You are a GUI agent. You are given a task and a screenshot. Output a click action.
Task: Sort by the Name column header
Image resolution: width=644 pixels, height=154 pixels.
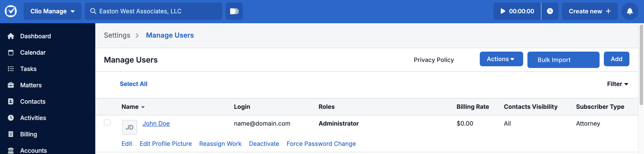pyautogui.click(x=133, y=107)
